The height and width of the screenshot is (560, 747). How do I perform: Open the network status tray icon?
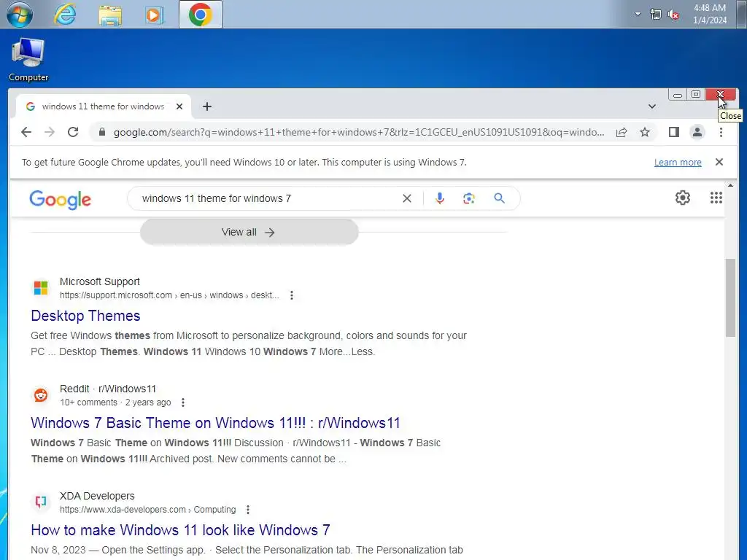tap(656, 15)
